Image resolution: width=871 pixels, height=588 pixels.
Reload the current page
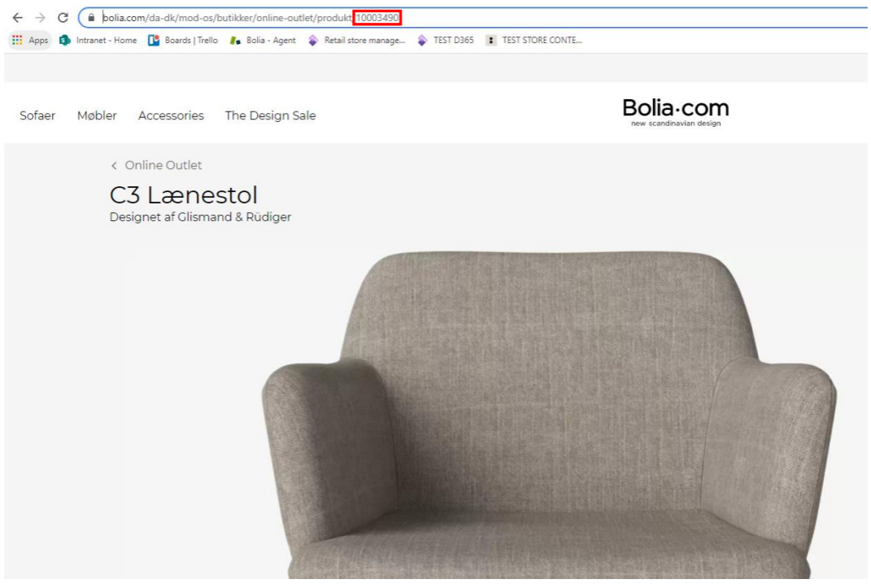[x=63, y=18]
